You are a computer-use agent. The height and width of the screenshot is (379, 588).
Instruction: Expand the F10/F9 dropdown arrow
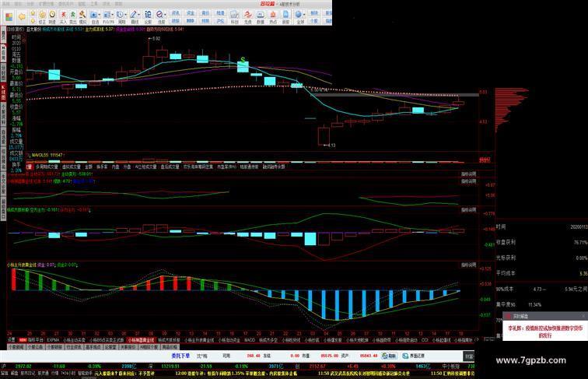point(113,15)
